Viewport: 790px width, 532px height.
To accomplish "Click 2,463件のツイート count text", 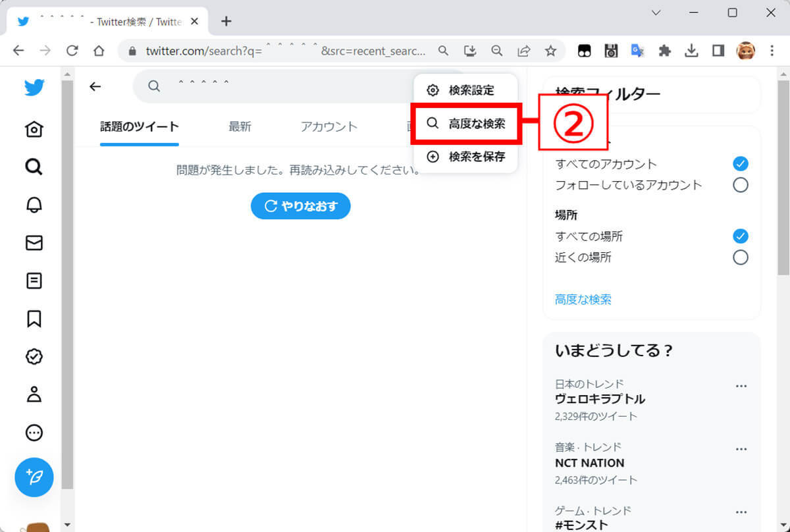I will (x=596, y=479).
